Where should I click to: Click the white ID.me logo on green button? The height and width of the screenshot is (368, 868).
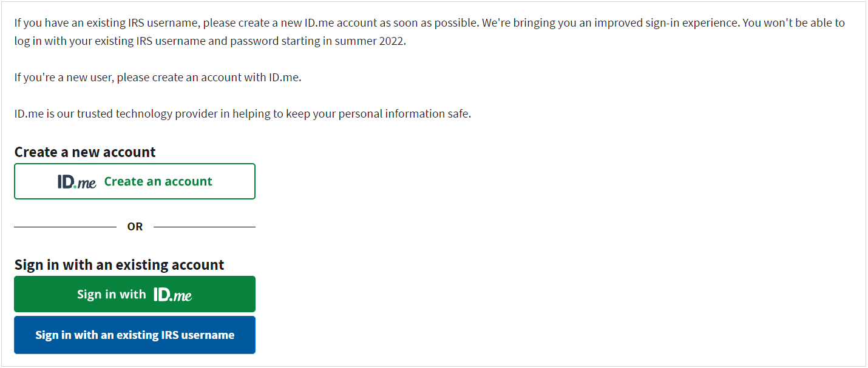[173, 295]
